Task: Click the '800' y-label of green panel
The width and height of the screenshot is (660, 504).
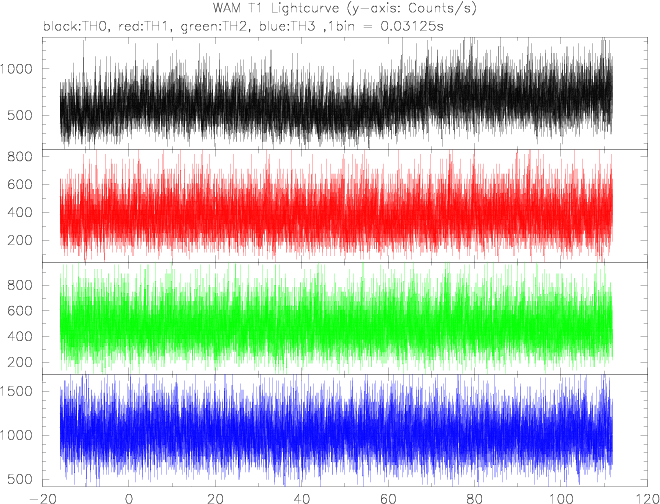Action: coord(21,285)
